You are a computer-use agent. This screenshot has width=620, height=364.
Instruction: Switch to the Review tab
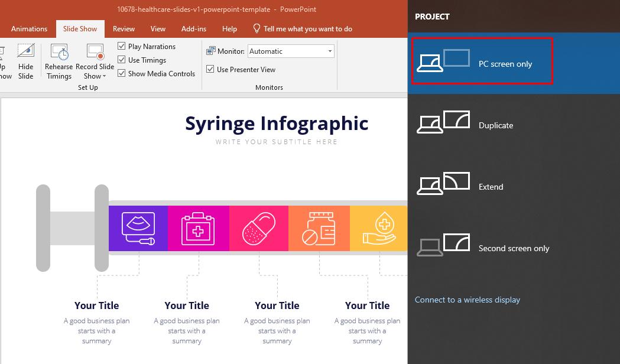click(x=124, y=28)
